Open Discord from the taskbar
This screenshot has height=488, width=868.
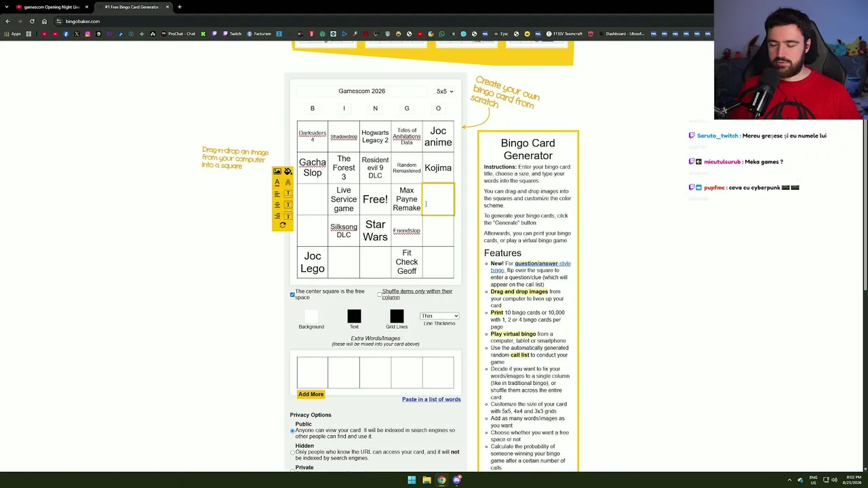[456, 480]
